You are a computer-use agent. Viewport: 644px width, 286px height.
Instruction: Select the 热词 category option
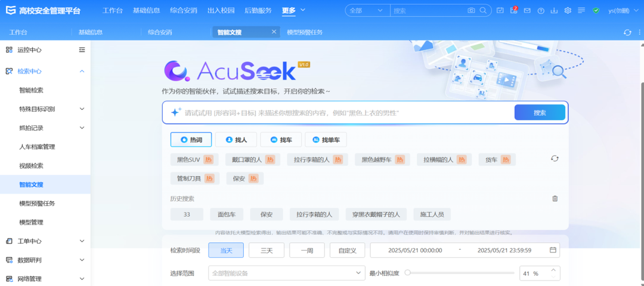191,140
